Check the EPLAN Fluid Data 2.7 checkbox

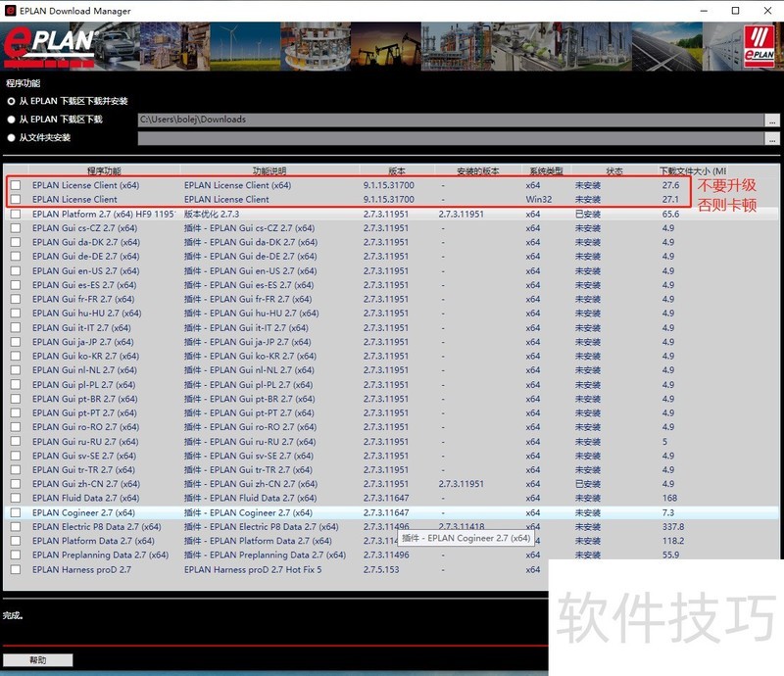pyautogui.click(x=16, y=498)
